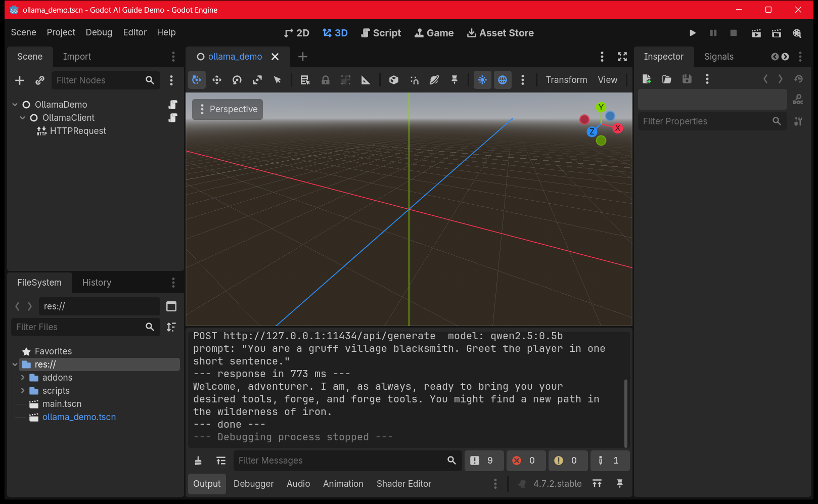Toggle editor messages filter showing 1
The image size is (818, 504).
coord(610,461)
